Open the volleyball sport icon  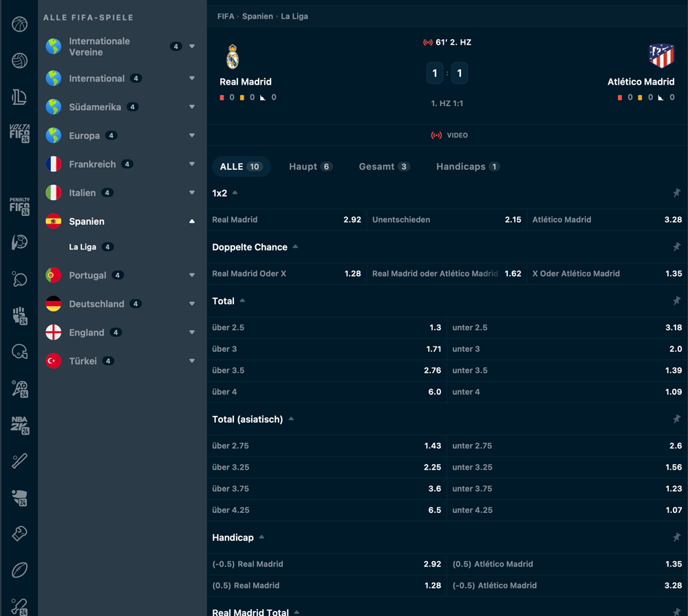coord(19,60)
